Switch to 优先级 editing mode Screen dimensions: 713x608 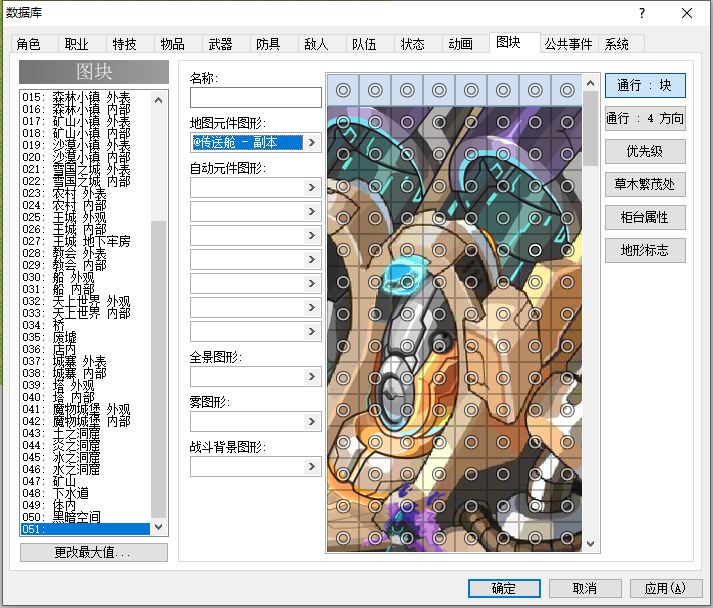coord(645,151)
